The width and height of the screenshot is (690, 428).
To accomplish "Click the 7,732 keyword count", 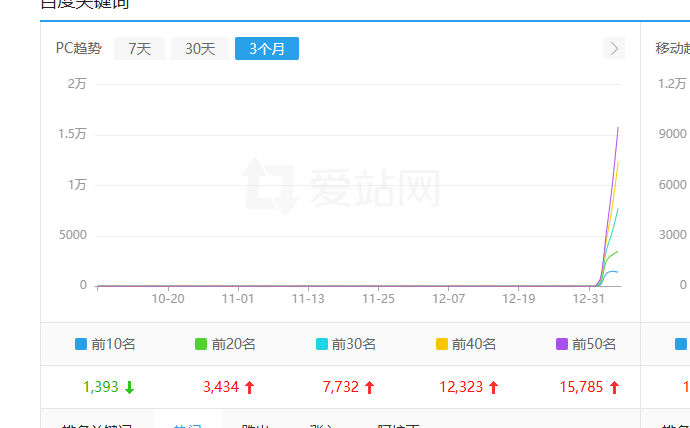I will pos(341,387).
